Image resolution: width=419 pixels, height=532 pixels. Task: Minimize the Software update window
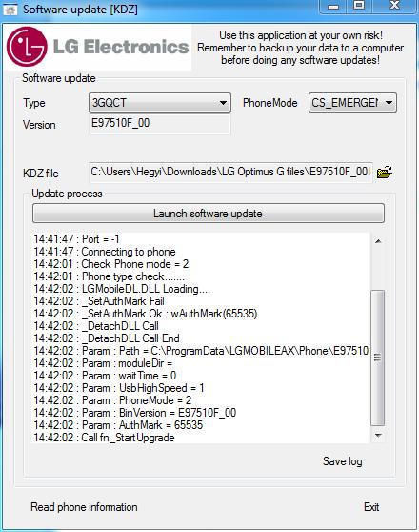coord(333,6)
